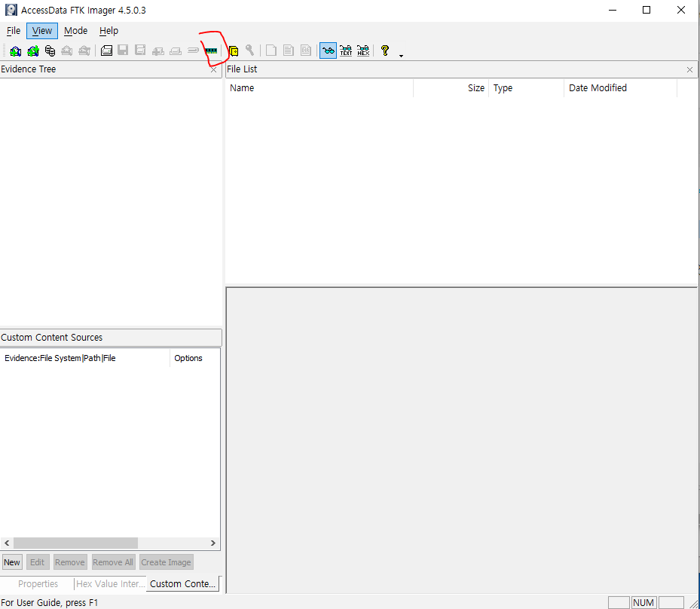Screen dimensions: 700x609
Task: Open Image Mounting from the toolbar
Action: [x=50, y=51]
